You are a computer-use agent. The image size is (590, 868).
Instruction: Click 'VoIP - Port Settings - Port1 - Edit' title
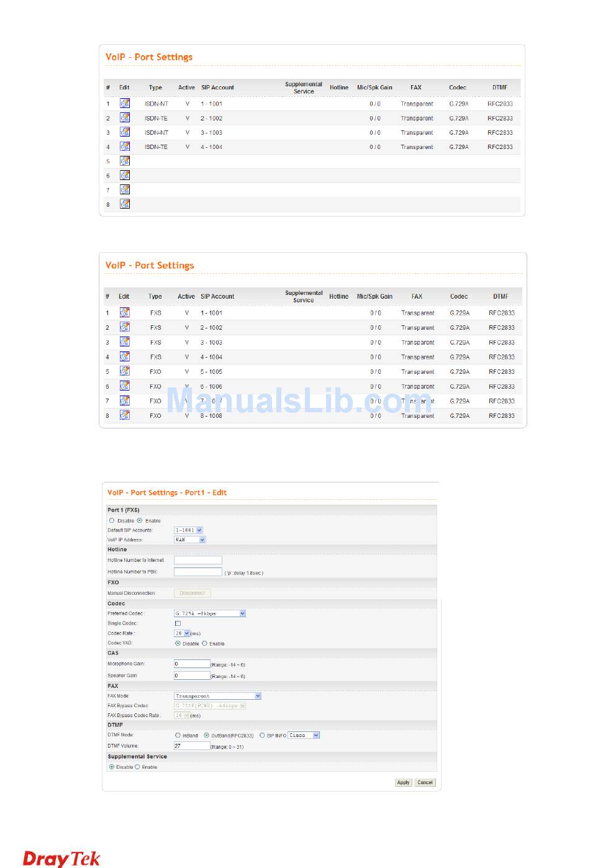pyautogui.click(x=167, y=492)
